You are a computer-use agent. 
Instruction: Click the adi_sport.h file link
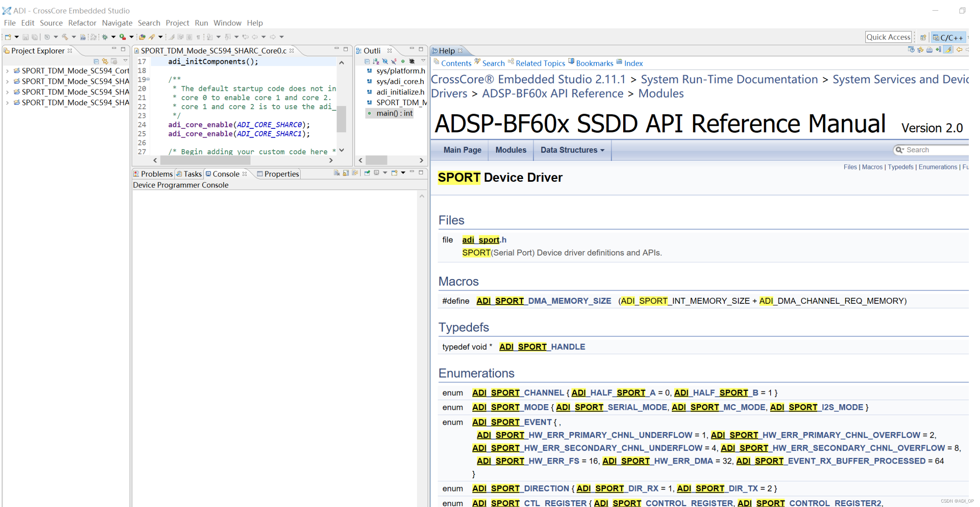[x=484, y=240]
